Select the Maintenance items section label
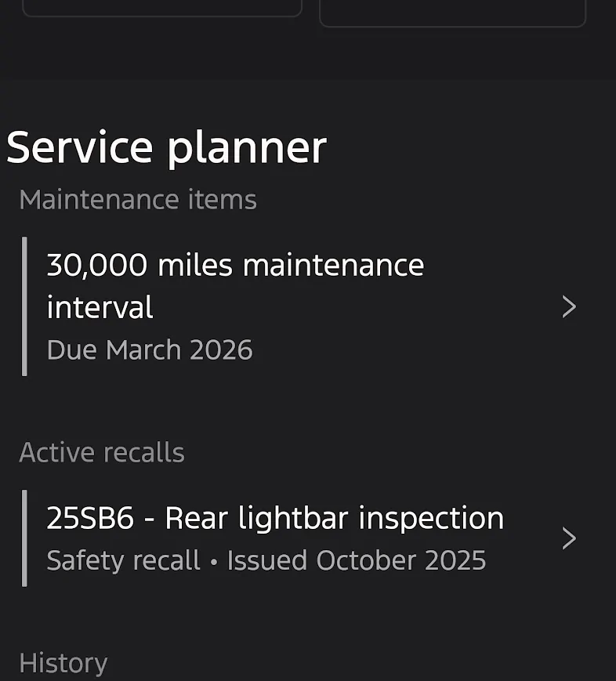The height and width of the screenshot is (681, 616). tap(138, 200)
